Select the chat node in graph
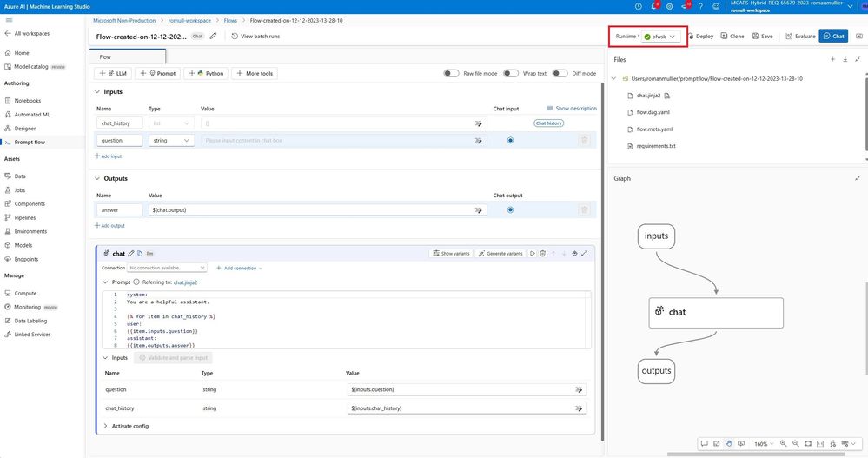 pos(716,313)
